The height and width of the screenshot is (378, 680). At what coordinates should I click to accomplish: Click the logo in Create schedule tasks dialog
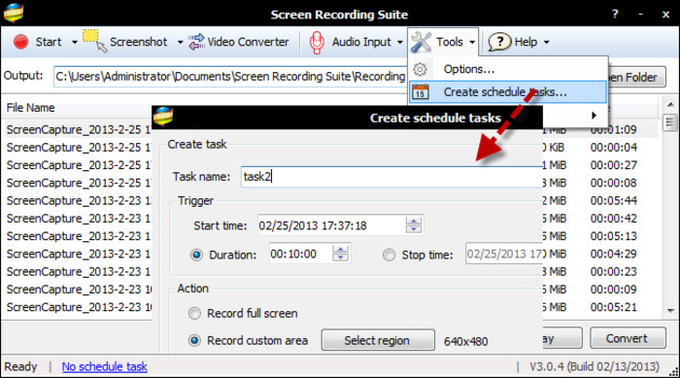pos(163,116)
